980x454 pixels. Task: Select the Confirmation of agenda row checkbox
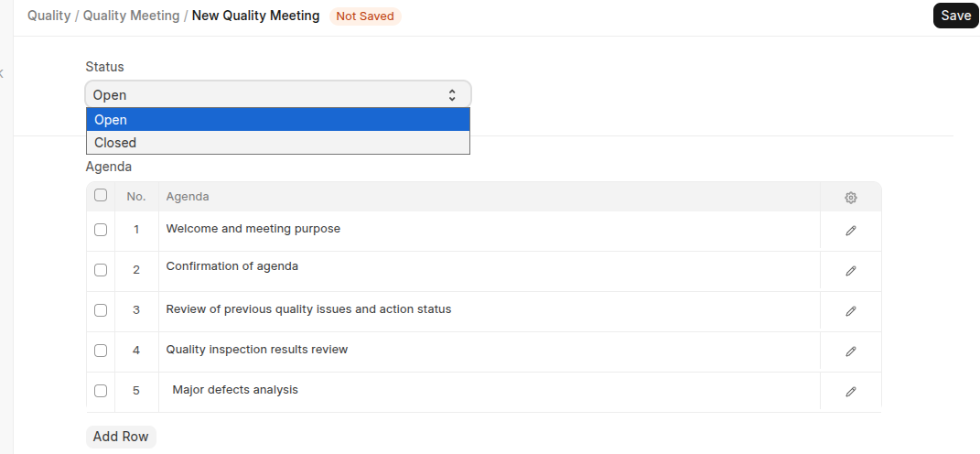(101, 270)
